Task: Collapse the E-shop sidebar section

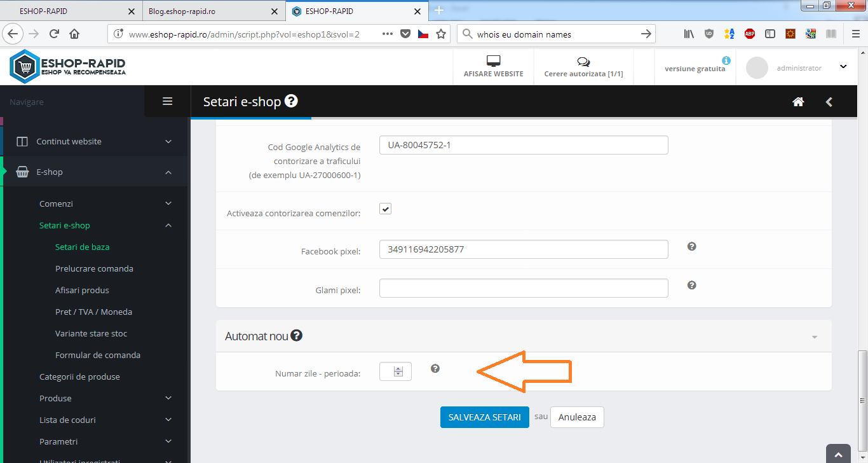Action: [94, 172]
